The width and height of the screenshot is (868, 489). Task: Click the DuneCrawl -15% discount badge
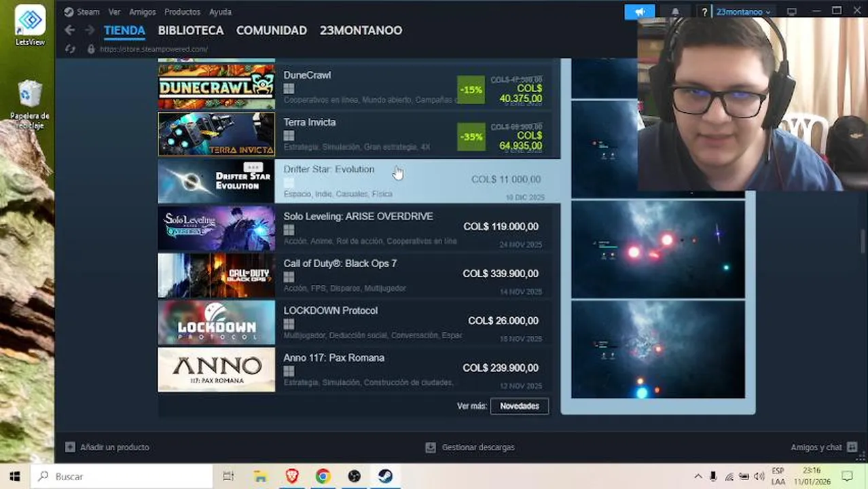471,90
